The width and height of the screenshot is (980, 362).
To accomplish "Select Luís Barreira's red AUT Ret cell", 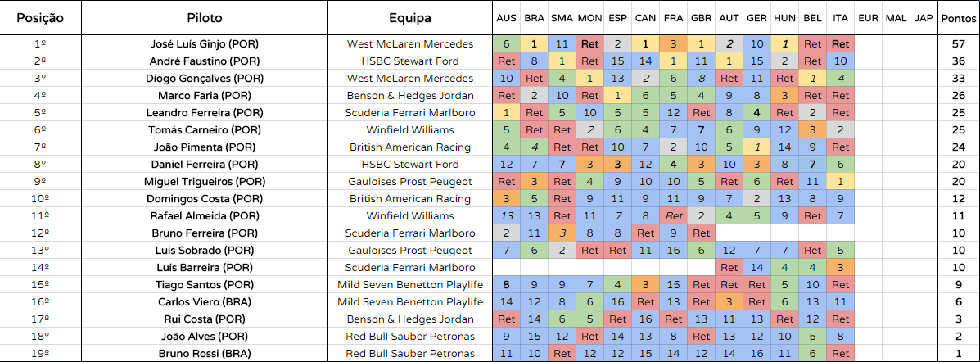I will coord(729,268).
